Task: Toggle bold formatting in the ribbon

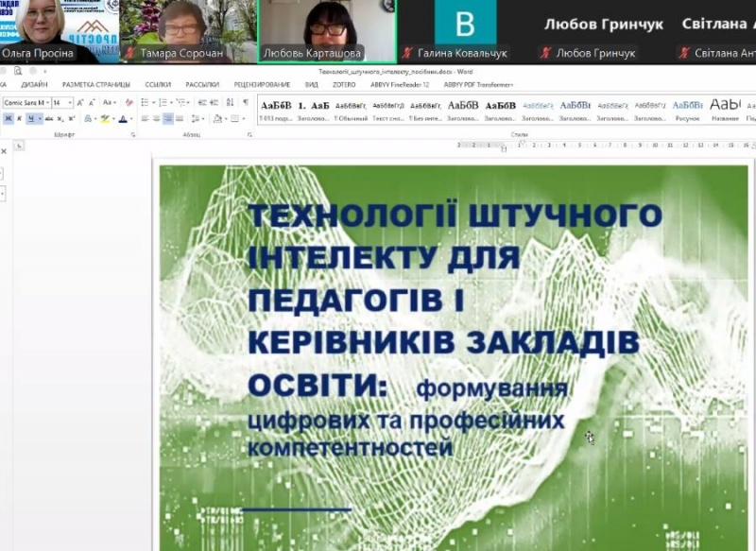Action: (8, 118)
